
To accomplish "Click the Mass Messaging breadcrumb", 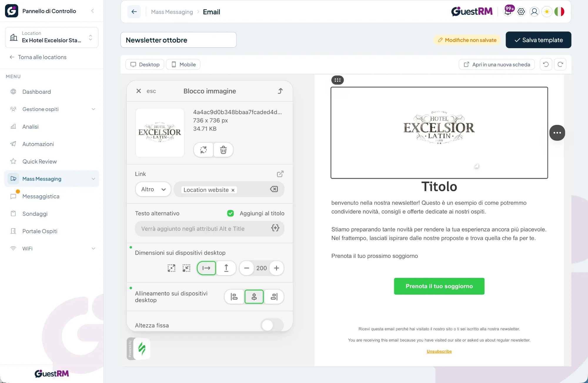I will 172,12.
